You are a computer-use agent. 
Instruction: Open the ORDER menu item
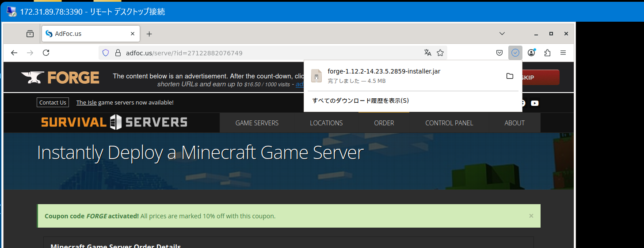pyautogui.click(x=384, y=123)
